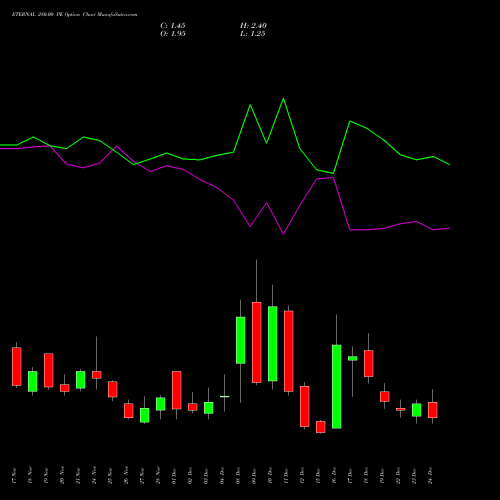Select the open value O: 1.95
The image size is (500, 500).
click(173, 34)
